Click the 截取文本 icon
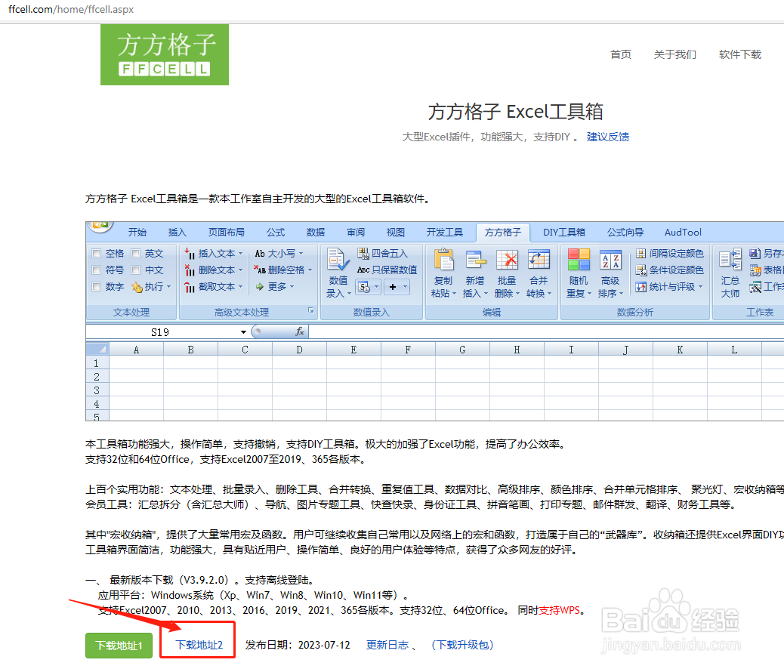 point(190,287)
